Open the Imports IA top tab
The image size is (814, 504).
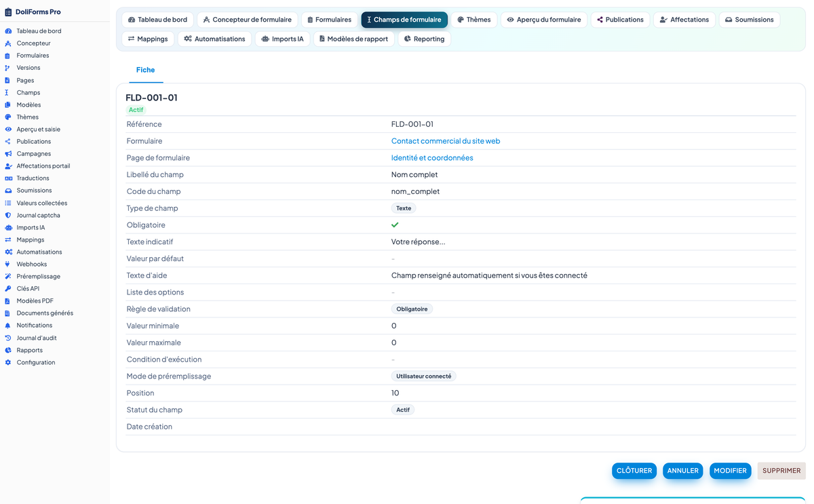(282, 39)
